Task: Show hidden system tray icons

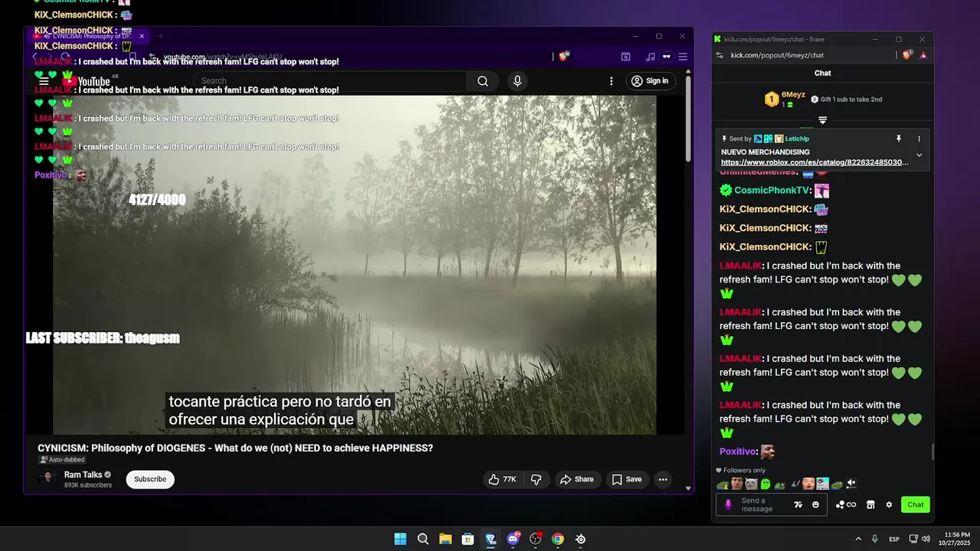Action: click(858, 539)
